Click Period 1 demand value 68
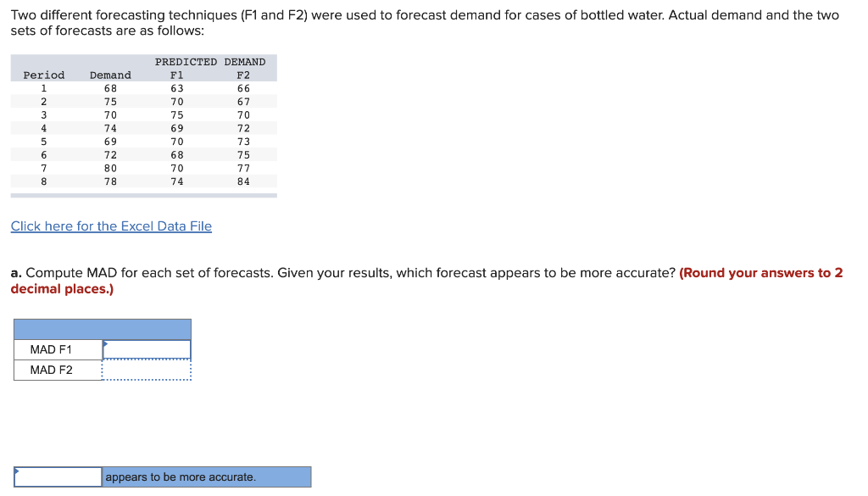 tap(110, 87)
